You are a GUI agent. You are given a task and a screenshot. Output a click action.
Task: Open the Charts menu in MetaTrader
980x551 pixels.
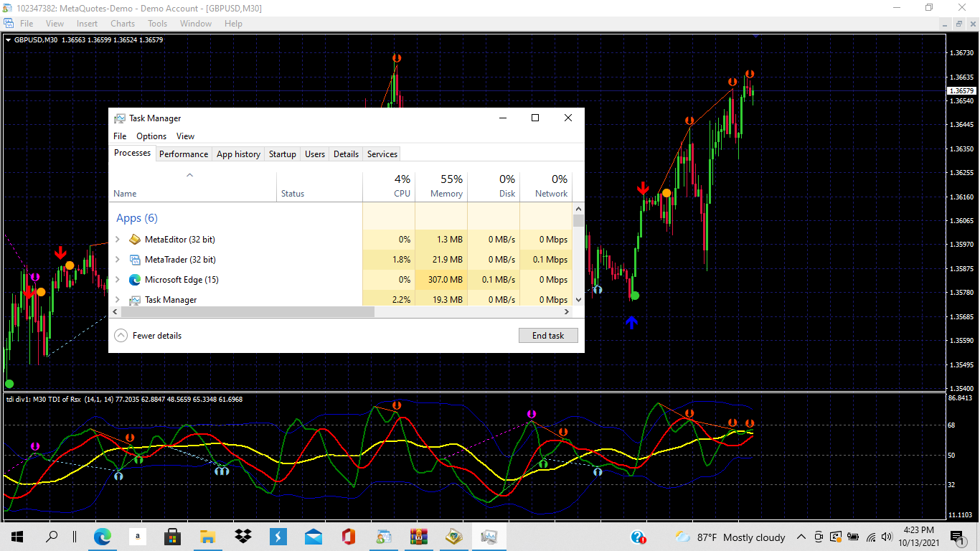tap(123, 24)
